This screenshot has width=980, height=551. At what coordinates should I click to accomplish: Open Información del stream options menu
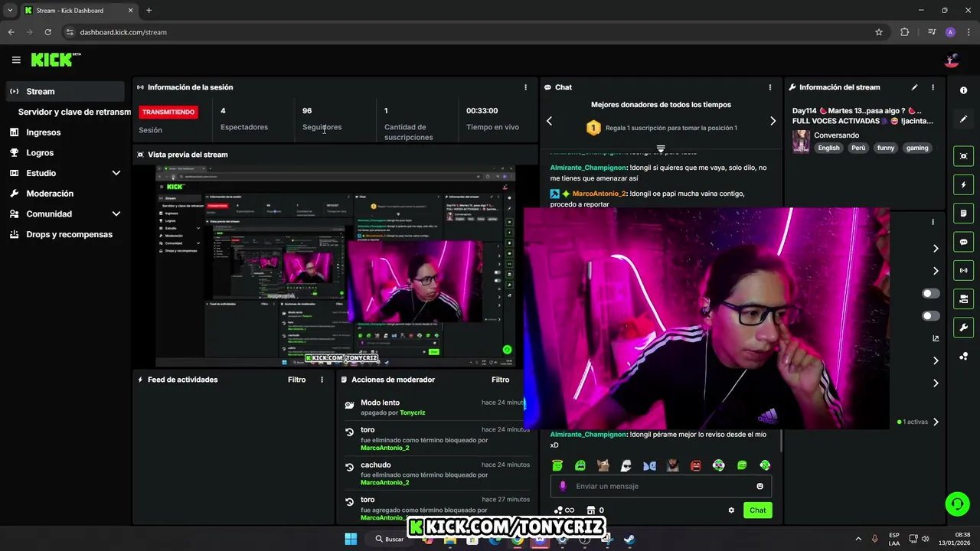(933, 87)
